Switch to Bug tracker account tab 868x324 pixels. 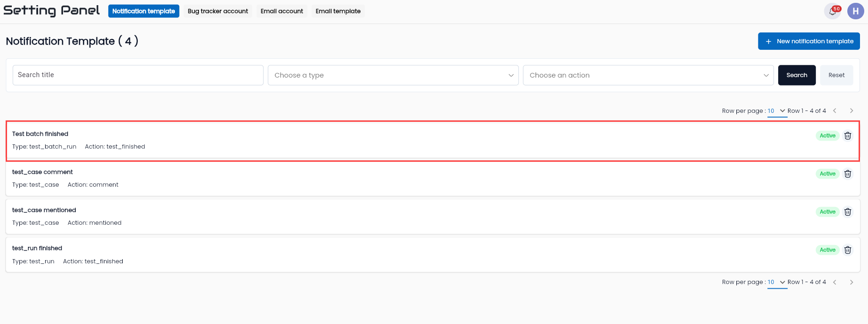pos(218,11)
